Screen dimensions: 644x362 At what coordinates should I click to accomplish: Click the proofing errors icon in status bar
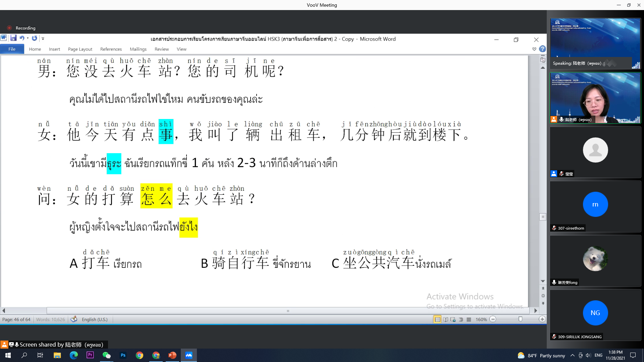(74, 319)
